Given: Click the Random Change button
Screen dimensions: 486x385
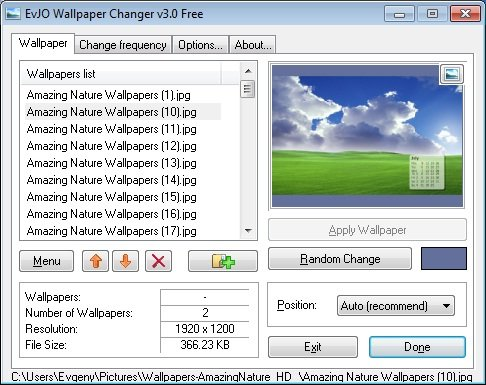Looking at the screenshot, I should (x=340, y=259).
